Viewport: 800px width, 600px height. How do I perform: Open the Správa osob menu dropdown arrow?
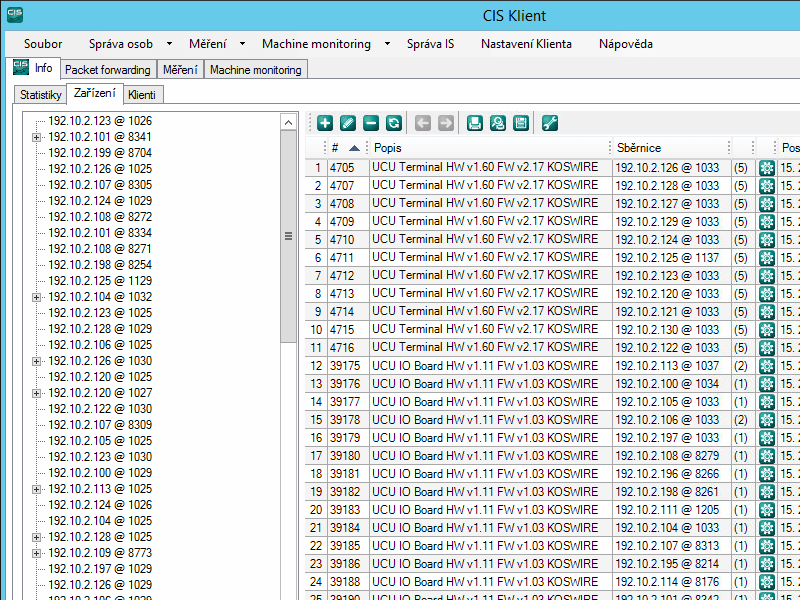169,44
